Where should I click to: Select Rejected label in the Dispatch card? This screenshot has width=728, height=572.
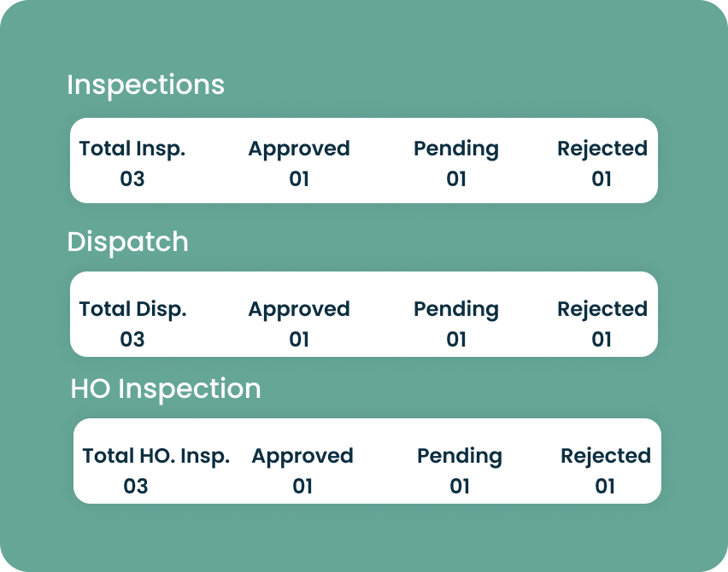tap(602, 309)
